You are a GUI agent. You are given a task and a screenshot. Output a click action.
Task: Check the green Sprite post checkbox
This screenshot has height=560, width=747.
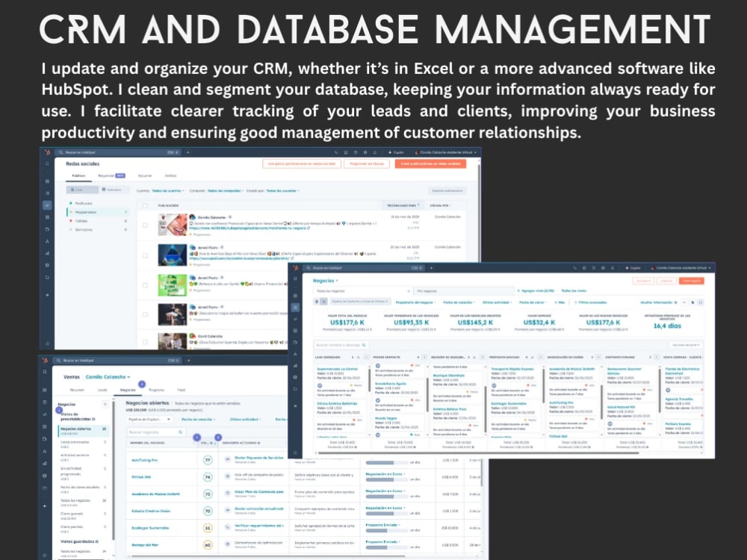tap(146, 285)
